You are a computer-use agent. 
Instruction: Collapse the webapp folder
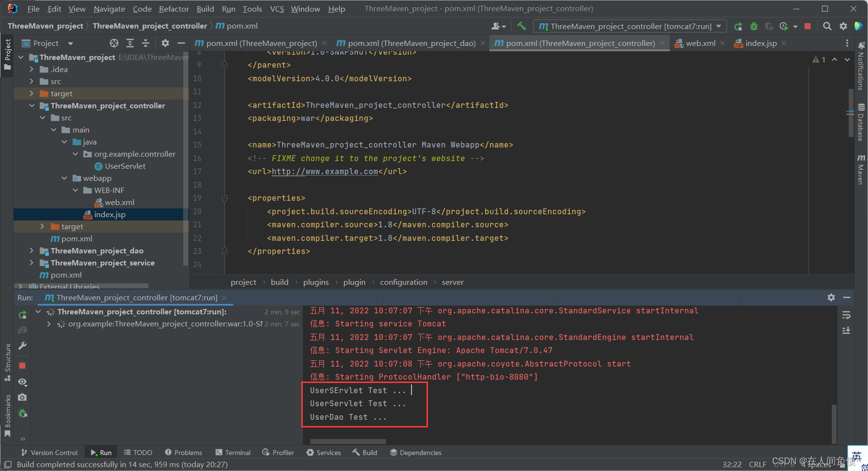coord(64,178)
